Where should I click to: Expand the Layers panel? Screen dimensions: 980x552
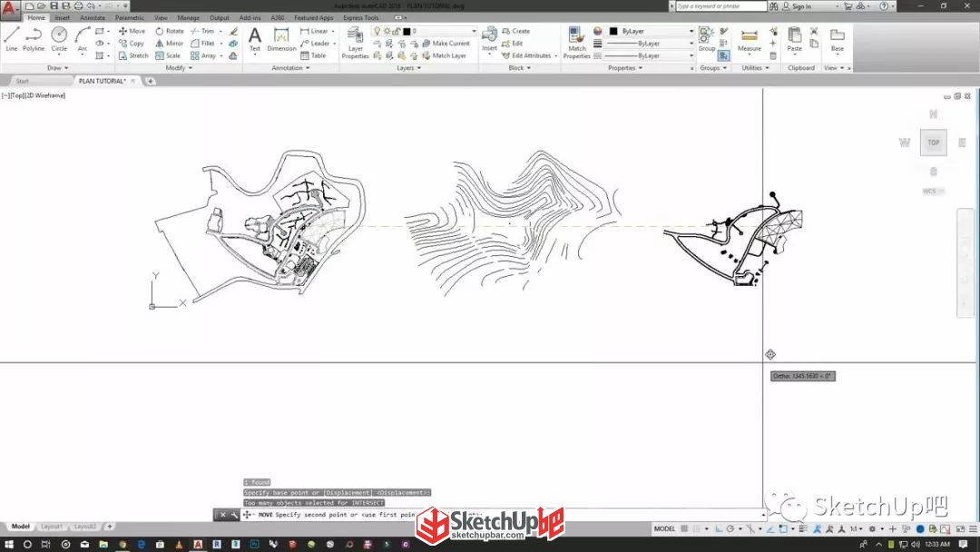point(408,67)
